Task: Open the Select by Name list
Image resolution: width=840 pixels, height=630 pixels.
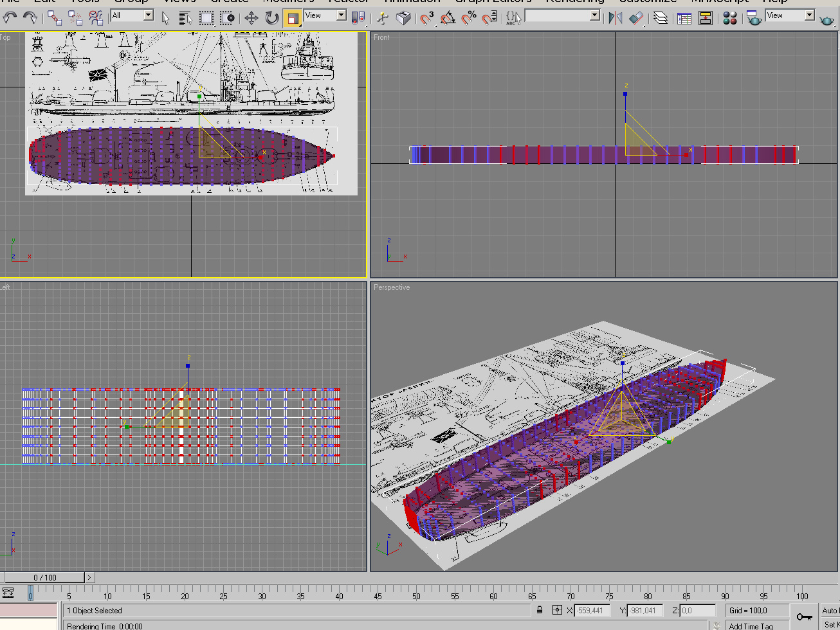Action: 184,17
